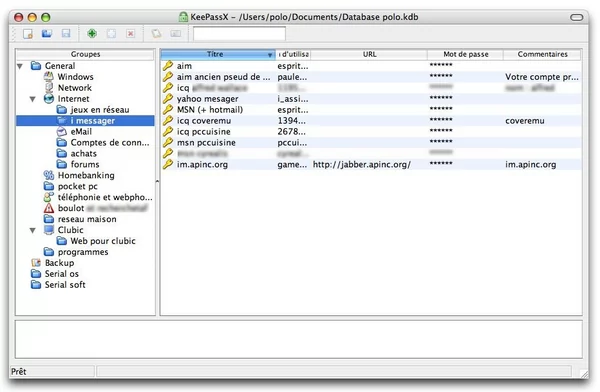
Task: Click the Copy Password toolbar icon
Action: click(x=176, y=34)
